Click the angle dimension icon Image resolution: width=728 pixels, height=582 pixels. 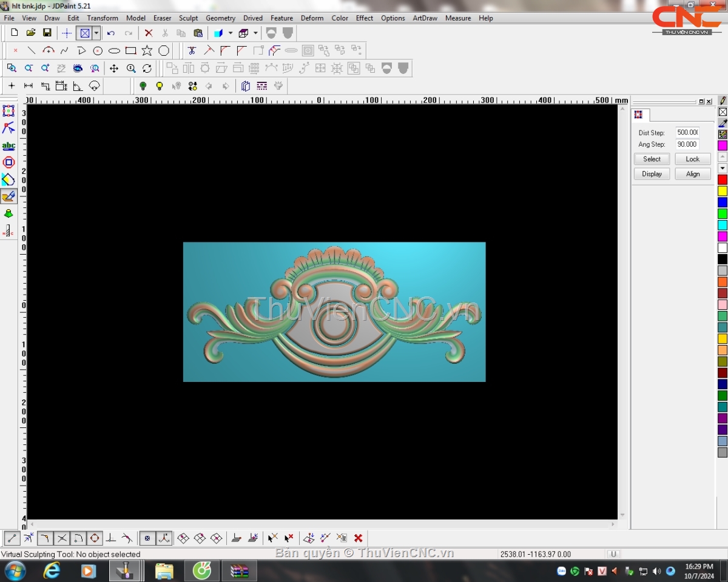(78, 86)
